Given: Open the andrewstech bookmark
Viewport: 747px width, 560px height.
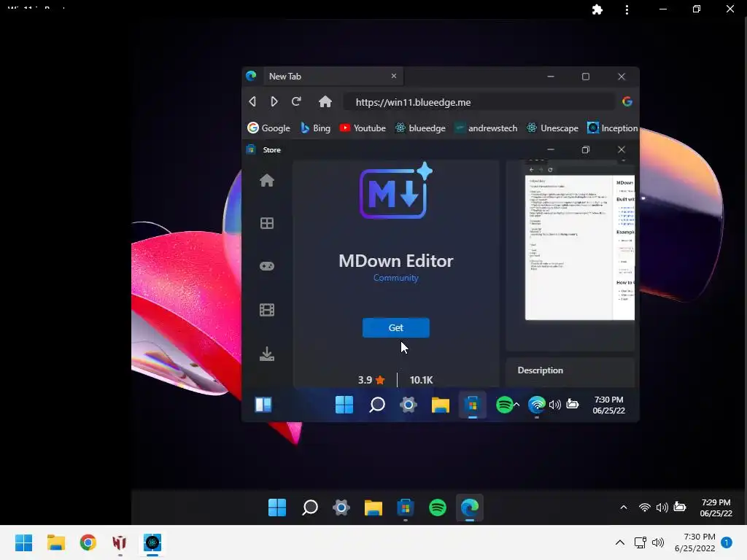Looking at the screenshot, I should [486, 128].
